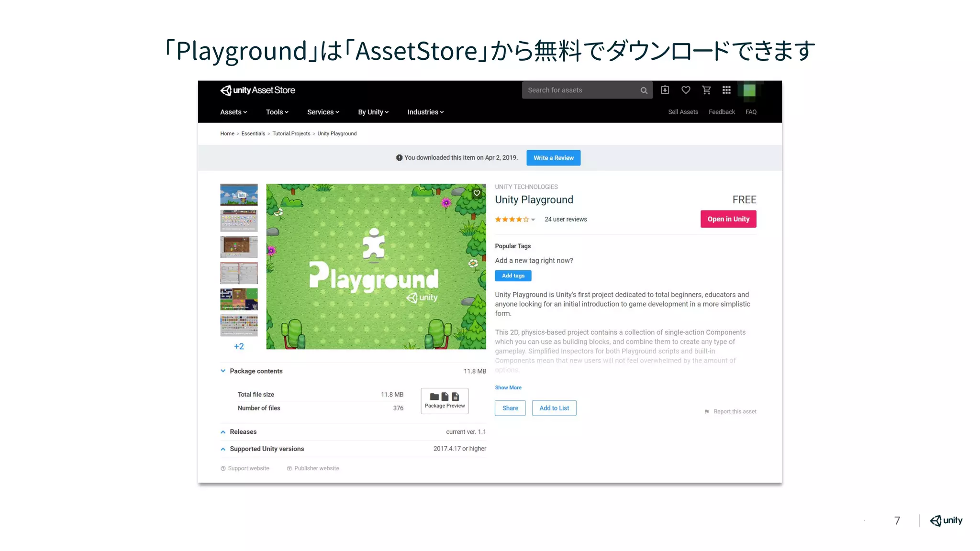Select the fourth editor screenshot thumbnail
Image resolution: width=980 pixels, height=551 pixels.
coord(239,273)
